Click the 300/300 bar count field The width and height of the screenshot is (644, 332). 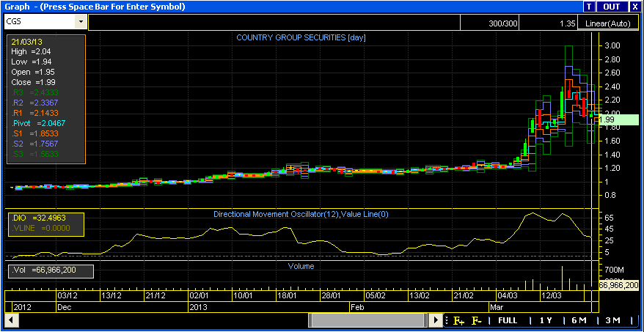pyautogui.click(x=489, y=23)
